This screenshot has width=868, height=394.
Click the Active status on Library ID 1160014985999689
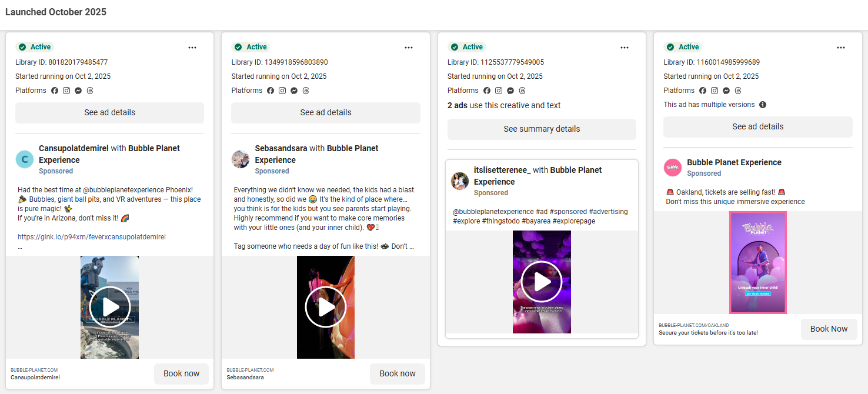pyautogui.click(x=683, y=47)
